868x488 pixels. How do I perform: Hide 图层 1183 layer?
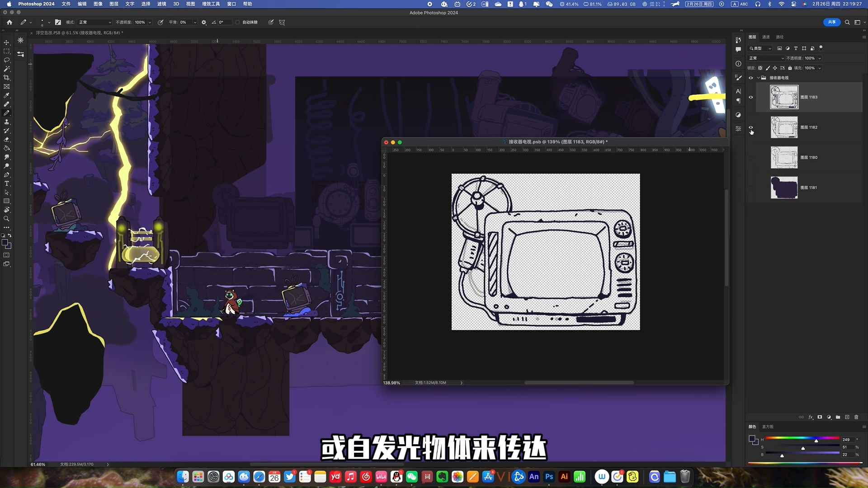[751, 97]
